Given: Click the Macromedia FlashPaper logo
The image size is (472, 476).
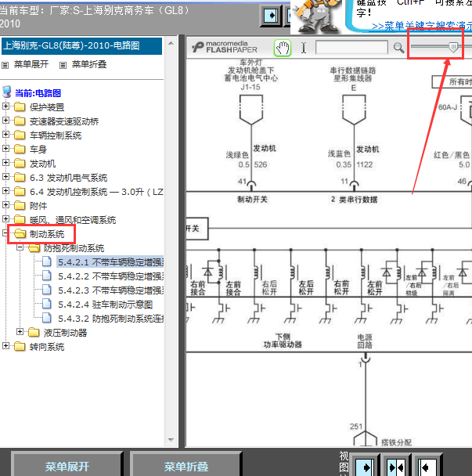Looking at the screenshot, I should [x=225, y=47].
